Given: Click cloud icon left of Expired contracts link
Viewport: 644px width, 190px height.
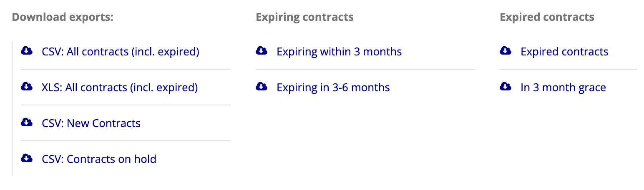Looking at the screenshot, I should [x=506, y=51].
